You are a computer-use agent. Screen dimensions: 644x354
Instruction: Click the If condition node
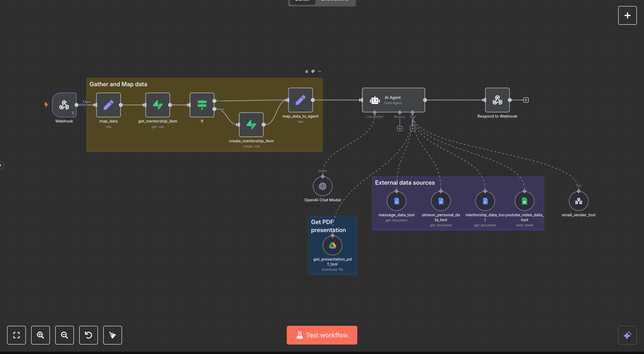pos(202,105)
